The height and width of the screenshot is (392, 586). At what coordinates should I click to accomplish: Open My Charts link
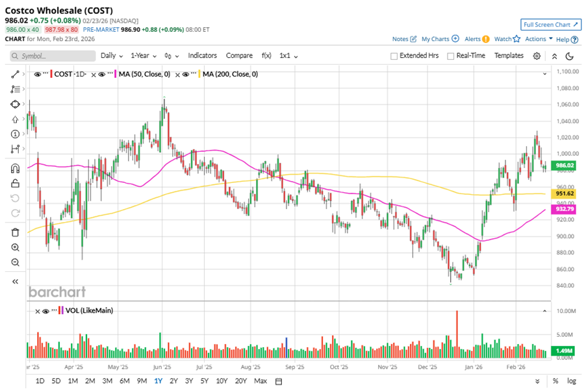click(x=440, y=39)
